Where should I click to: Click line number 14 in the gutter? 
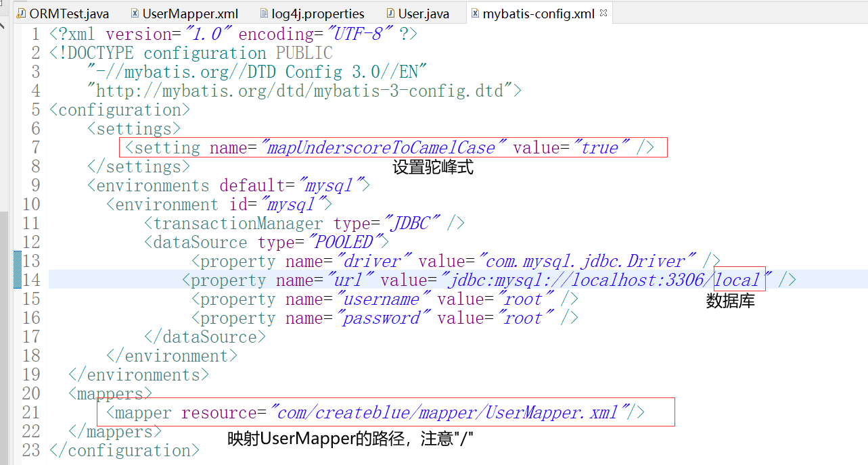[x=31, y=280]
